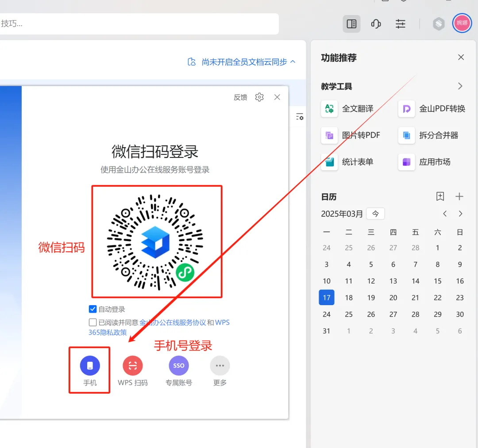Select date 9 in calendar
The width and height of the screenshot is (478, 448).
(460, 264)
